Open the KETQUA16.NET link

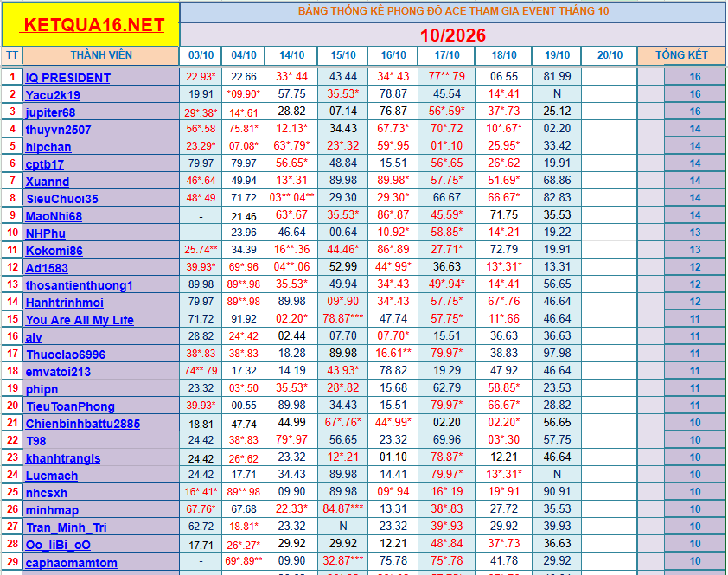92,24
